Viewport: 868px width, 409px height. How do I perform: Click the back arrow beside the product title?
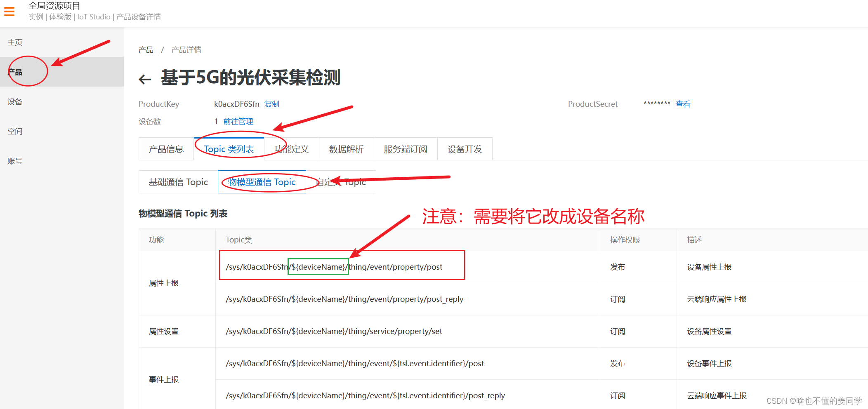(x=144, y=79)
